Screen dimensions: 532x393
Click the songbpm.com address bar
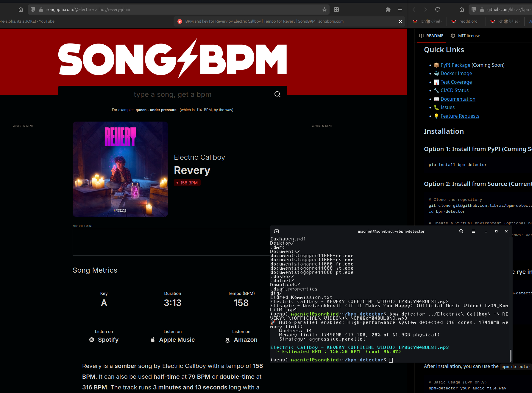pos(179,10)
